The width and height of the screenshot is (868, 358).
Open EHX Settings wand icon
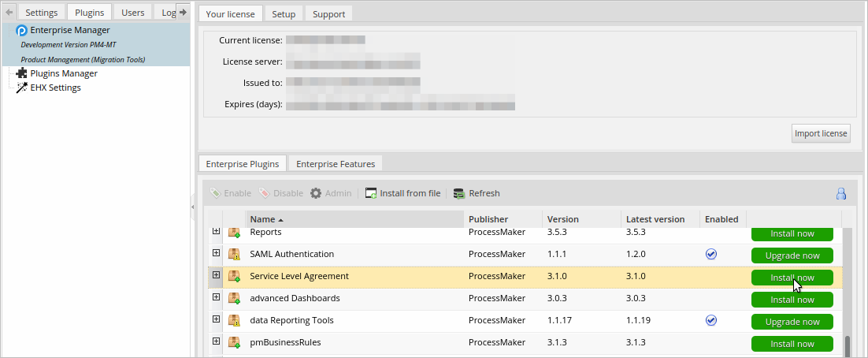pyautogui.click(x=21, y=88)
